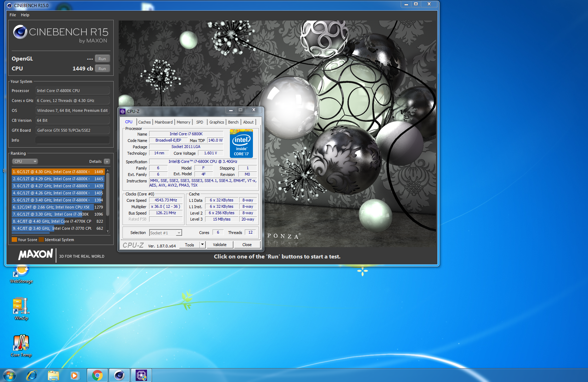The image size is (588, 382).
Task: Open Windows Media Player from taskbar
Action: (74, 375)
